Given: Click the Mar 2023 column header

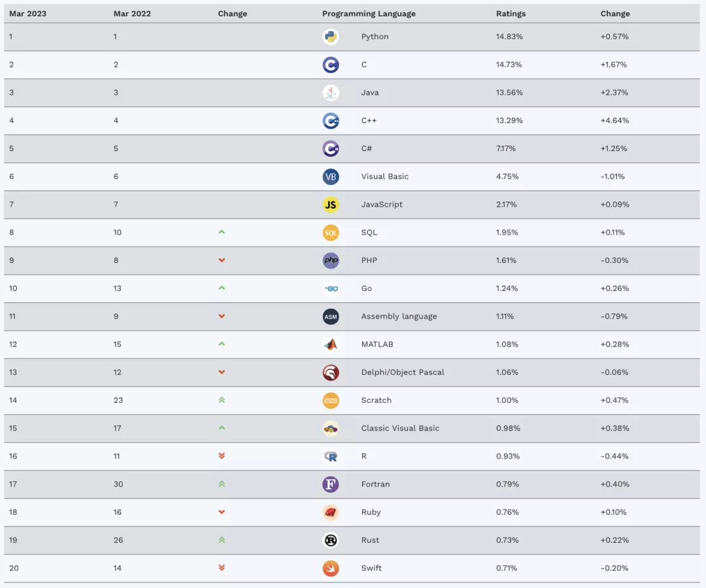Looking at the screenshot, I should pos(27,14).
